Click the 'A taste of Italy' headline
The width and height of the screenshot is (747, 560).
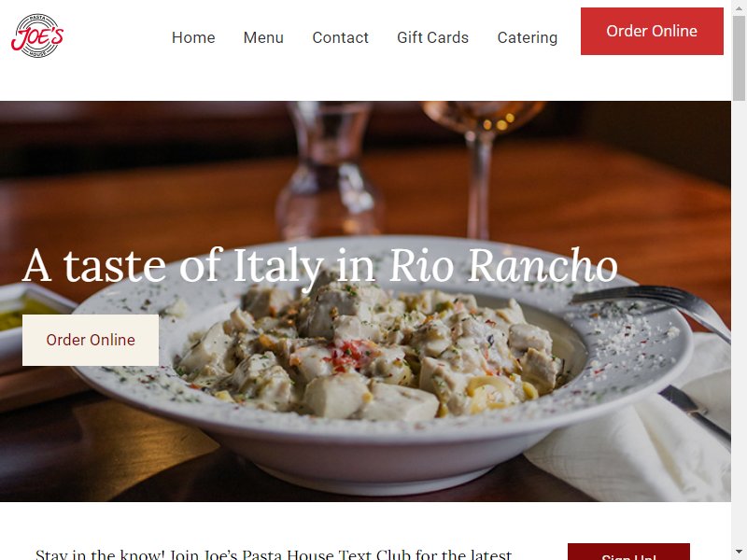click(319, 266)
